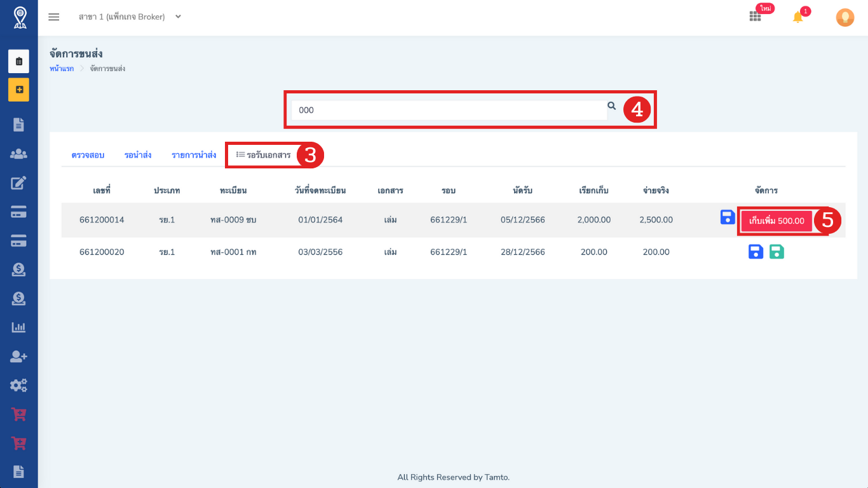
Task: Click the lower credit card sidebar icon
Action: [x=18, y=241]
